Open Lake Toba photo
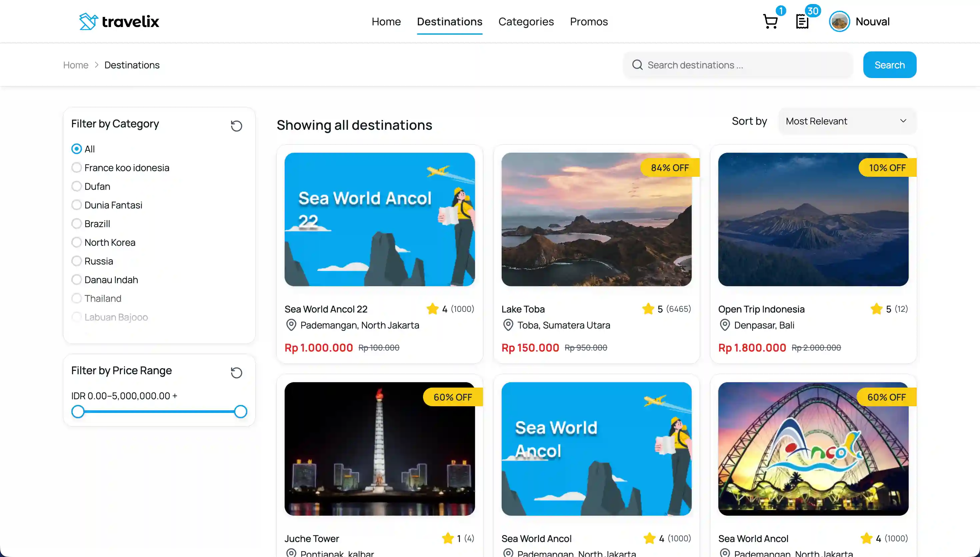Viewport: 980px width, 557px height. click(x=596, y=219)
